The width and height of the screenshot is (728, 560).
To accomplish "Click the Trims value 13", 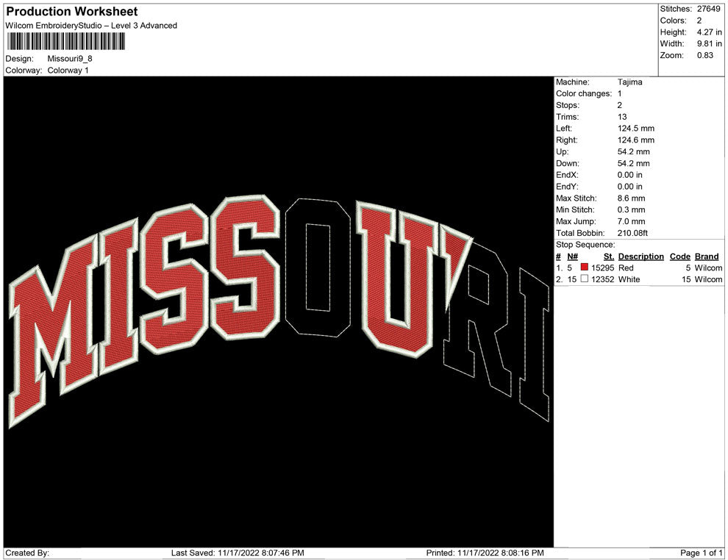I will (622, 117).
